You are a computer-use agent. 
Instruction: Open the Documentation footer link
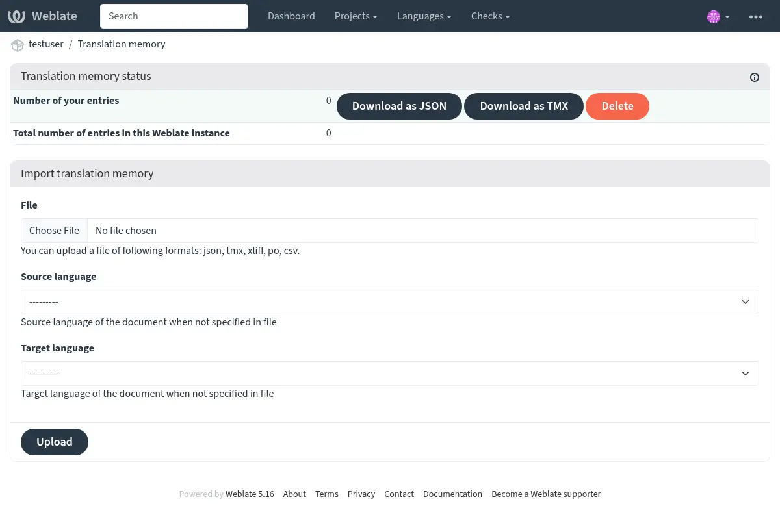pos(452,494)
